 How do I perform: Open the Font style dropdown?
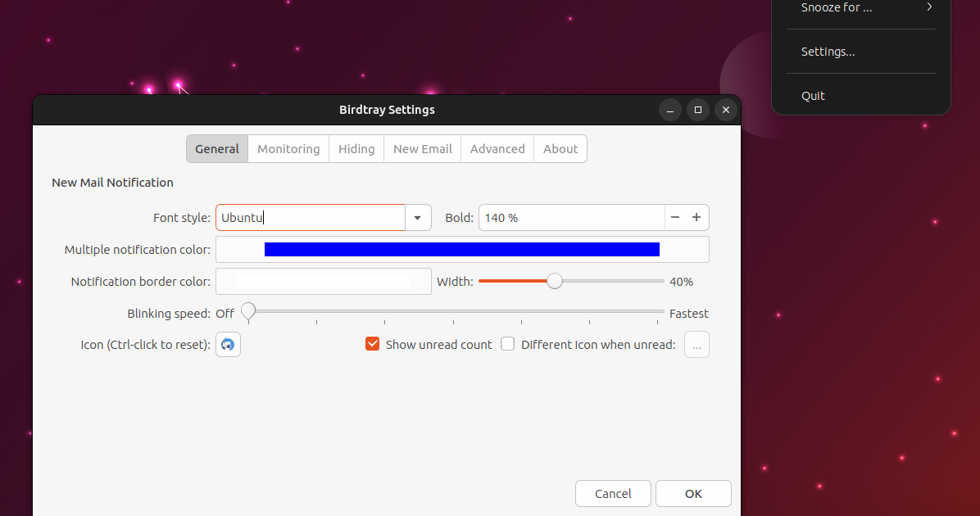coord(418,217)
